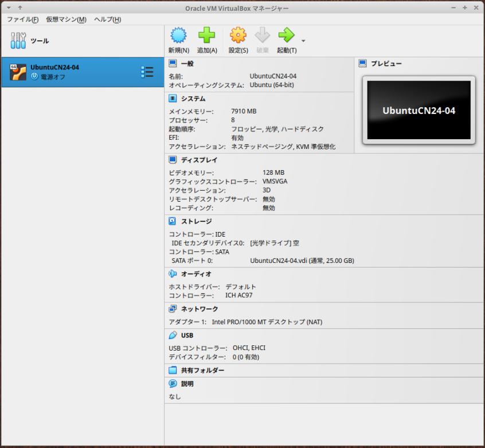The image size is (485, 448).
Task: Open 設定(S) settings gear icon
Action: 238,35
